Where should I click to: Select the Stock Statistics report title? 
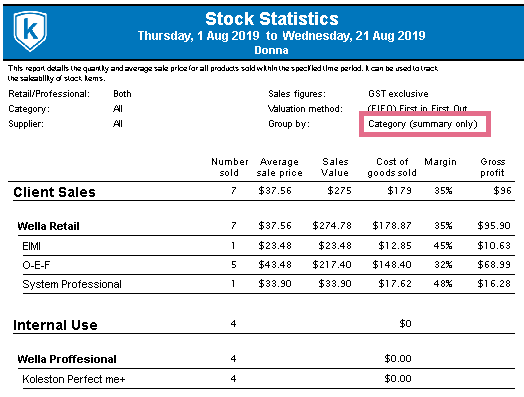272,19
